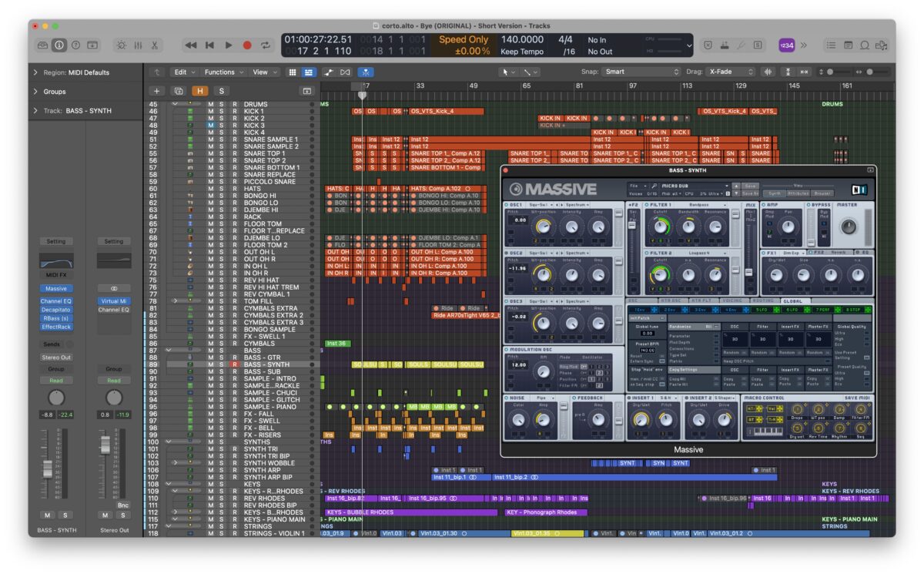
Task: Click the Vertical Auto Zoom button
Action: pos(789,72)
